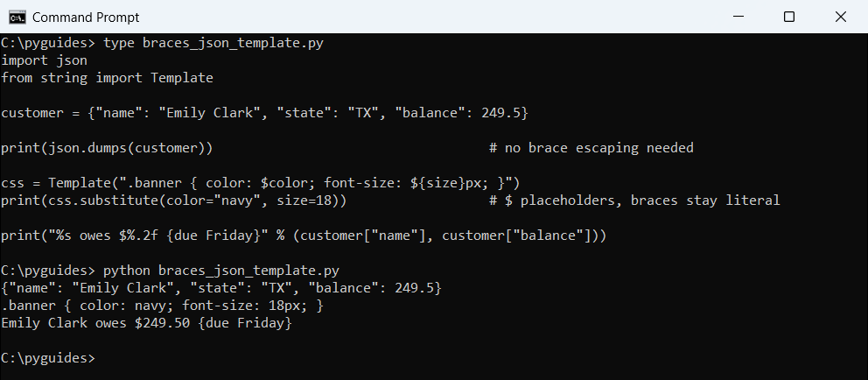Click the final empty 'C:\pyguides>' prompt
The height and width of the screenshot is (380, 868).
point(48,358)
